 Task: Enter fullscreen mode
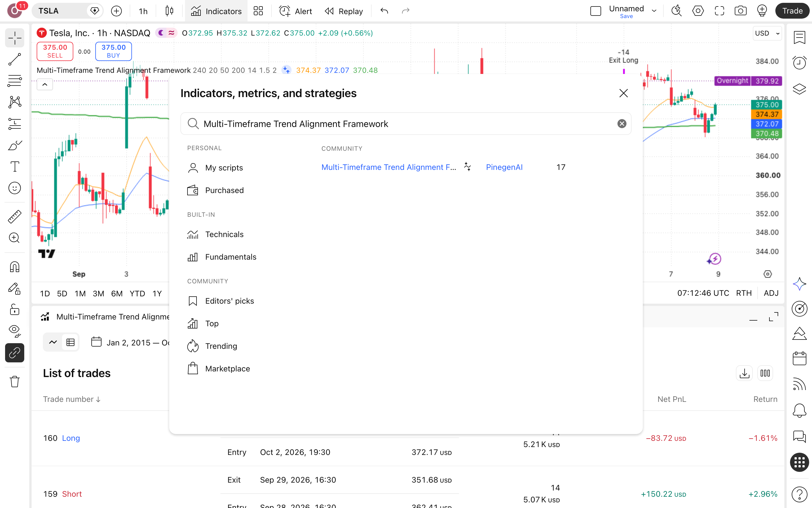720,11
